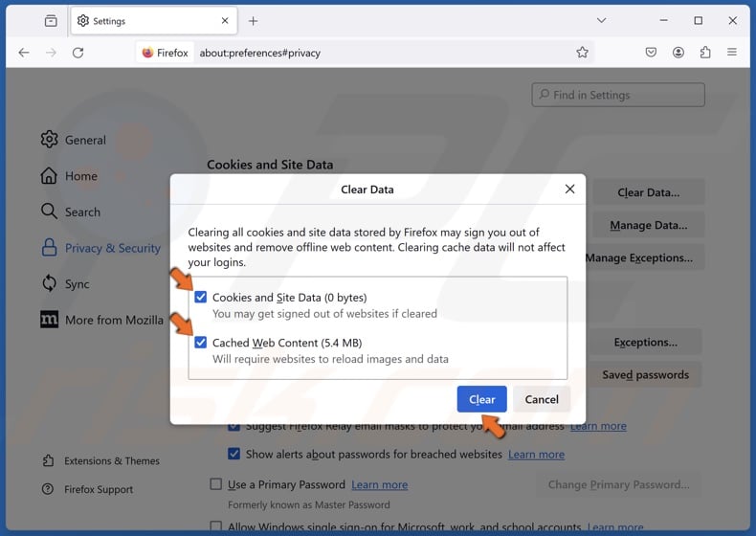Open the Home settings category
The width and height of the screenshot is (756, 536).
69,176
